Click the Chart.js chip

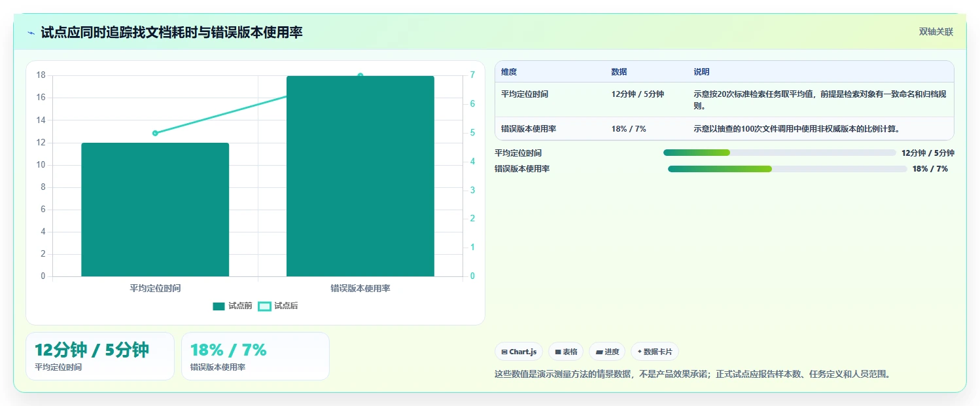(x=519, y=352)
